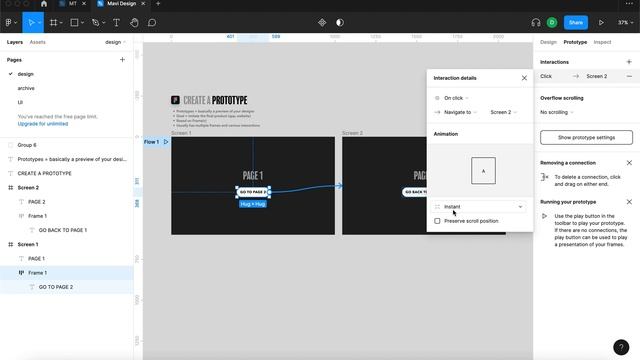Switch to the Assets tab
640x360 pixels.
click(38, 42)
